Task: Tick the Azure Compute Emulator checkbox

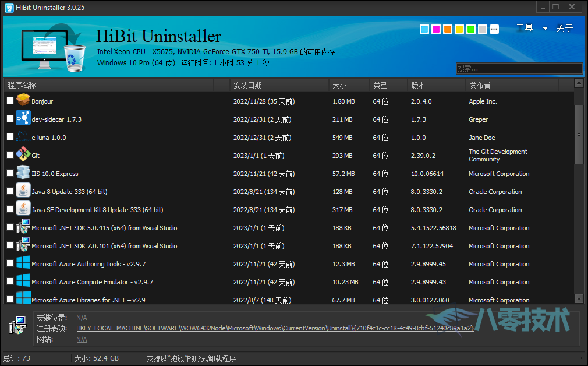Action: click(x=10, y=281)
